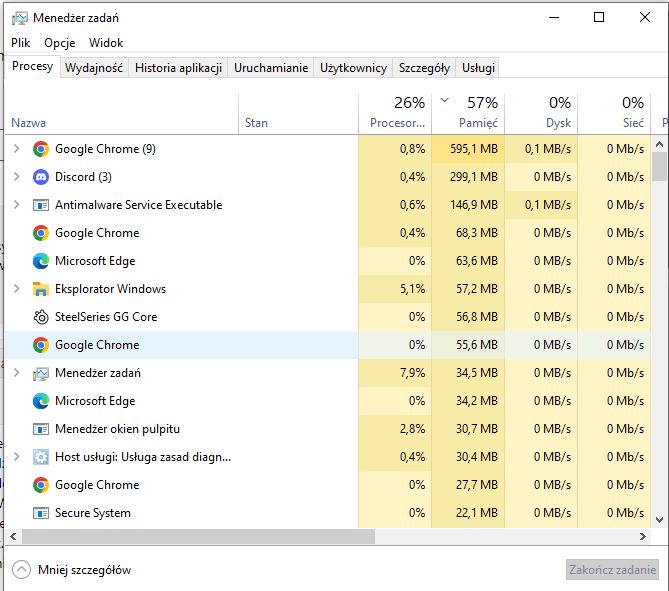Collapse to Mniej szczegółów view
This screenshot has height=591, width=669.
(72, 570)
